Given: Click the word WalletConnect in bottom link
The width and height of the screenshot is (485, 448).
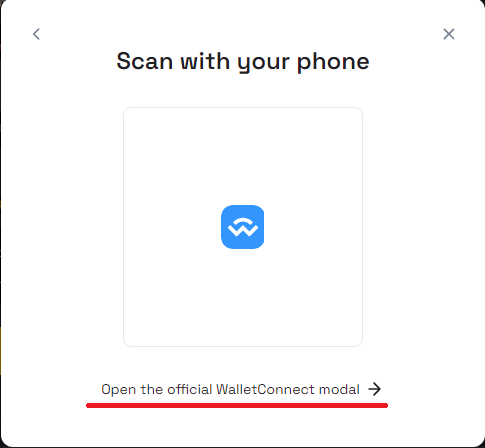Looking at the screenshot, I should coord(265,389).
